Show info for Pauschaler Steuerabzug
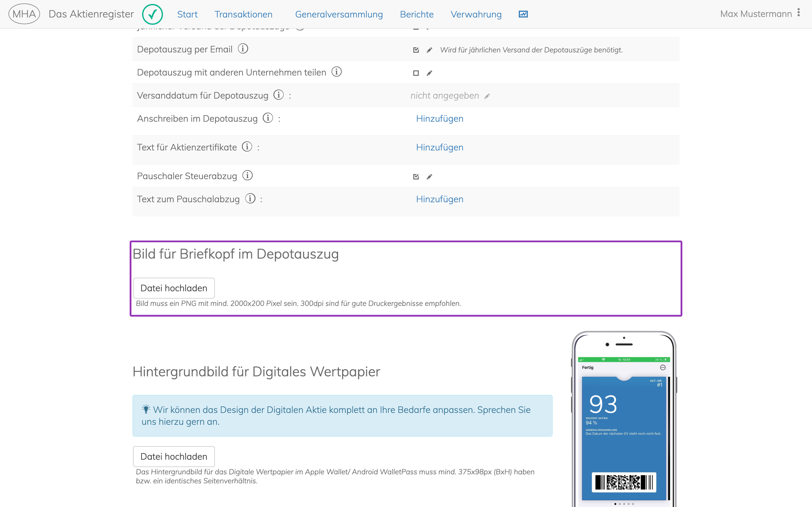The height and width of the screenshot is (507, 812). click(x=247, y=175)
